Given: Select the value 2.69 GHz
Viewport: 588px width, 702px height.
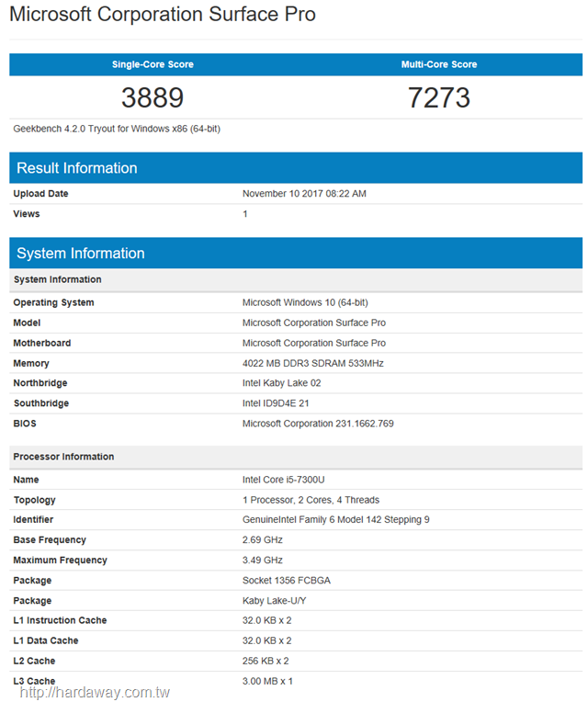Looking at the screenshot, I should pyautogui.click(x=263, y=540).
